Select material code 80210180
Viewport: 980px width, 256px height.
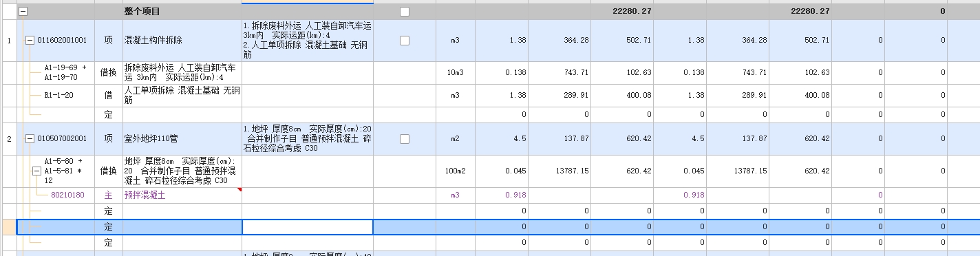click(67, 195)
